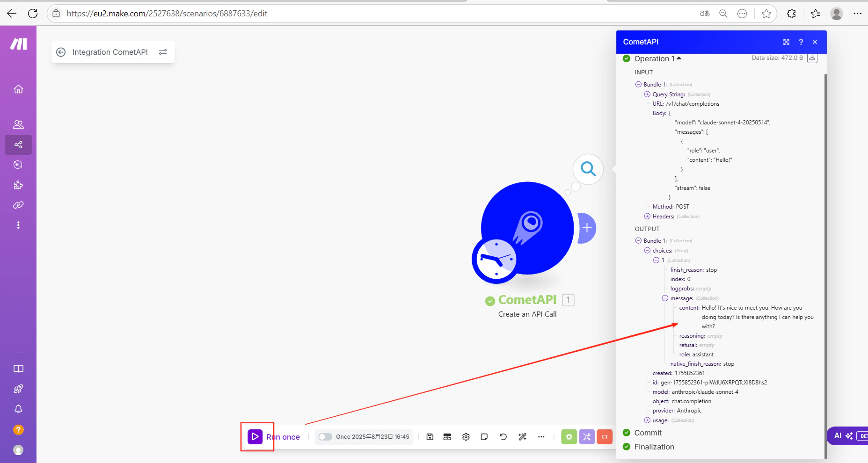Collapse choices item 1 collection
This screenshot has height=463, width=868.
[656, 260]
